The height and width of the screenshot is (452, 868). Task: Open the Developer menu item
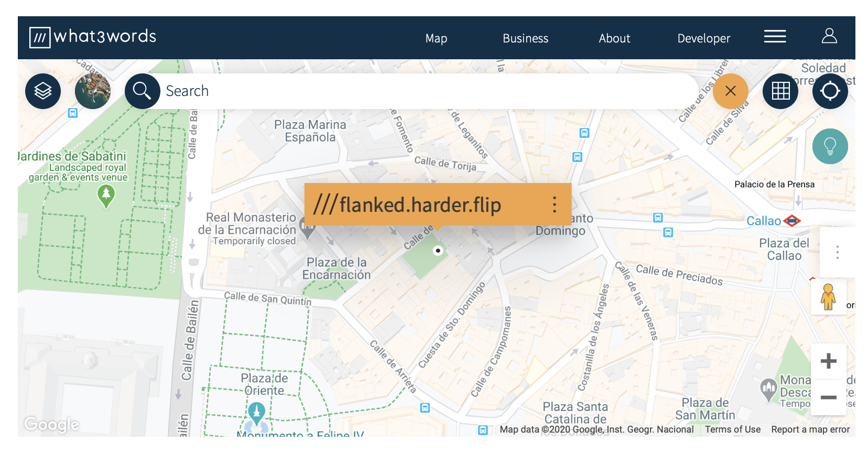(x=703, y=38)
